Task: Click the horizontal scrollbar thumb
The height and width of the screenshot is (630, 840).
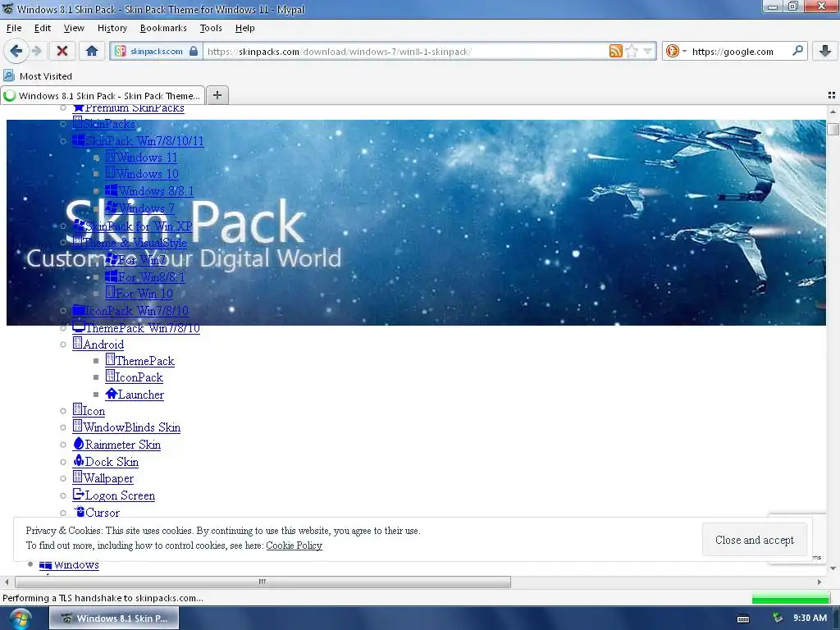Action: tap(262, 582)
